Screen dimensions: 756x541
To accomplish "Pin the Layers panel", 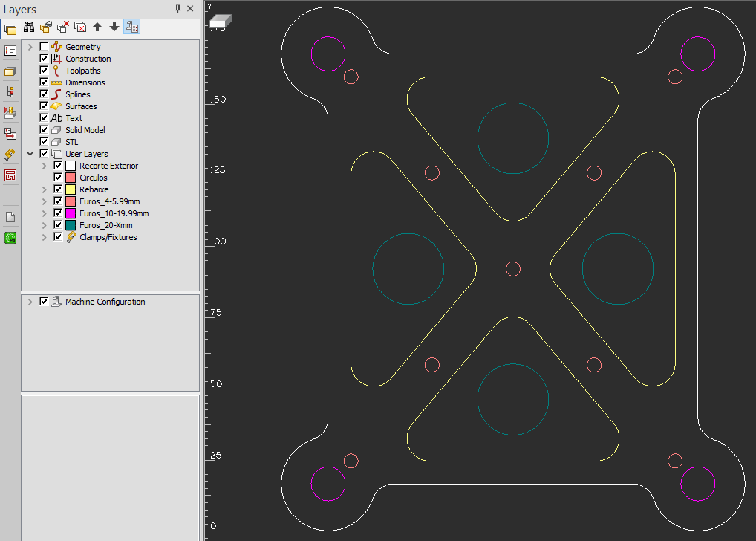I will 177,9.
